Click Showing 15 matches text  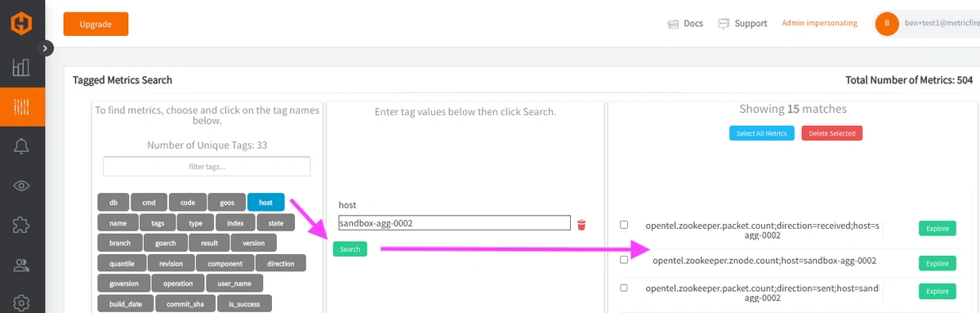(x=793, y=109)
